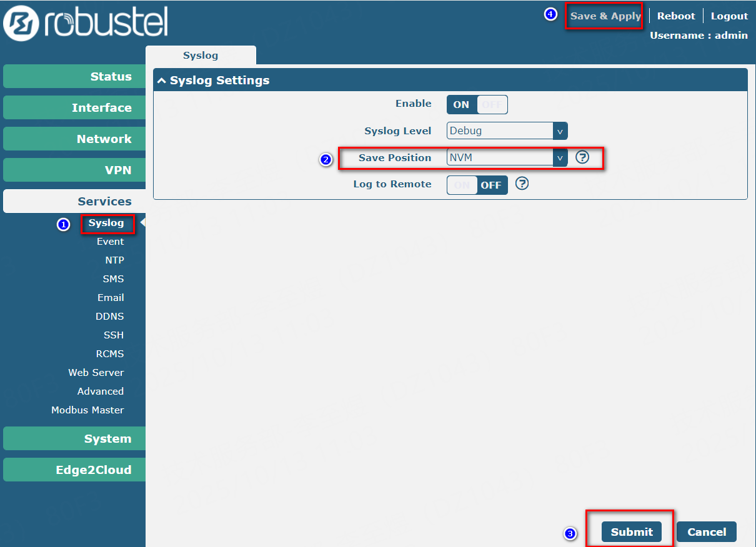Click the Submit button
Screen dimensions: 756x547
[x=631, y=532]
